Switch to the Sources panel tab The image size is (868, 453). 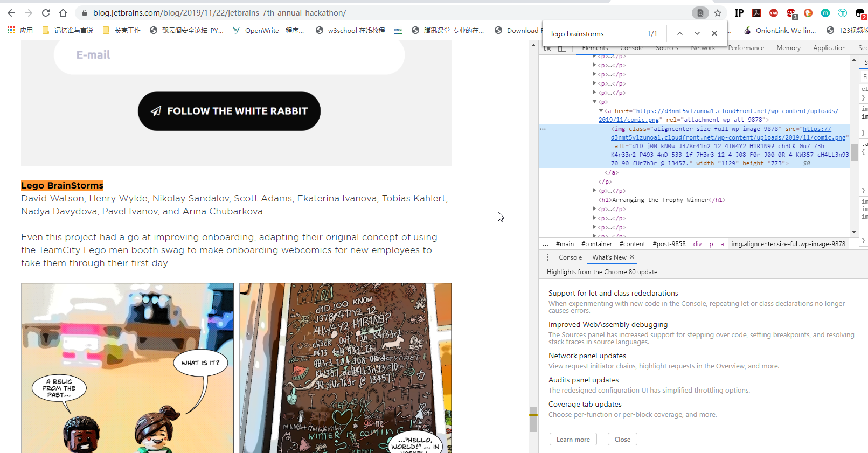coord(667,48)
